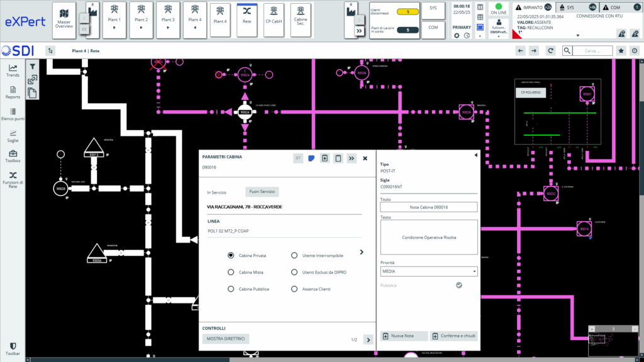
Task: Click the favorites star icon
Action: tap(621, 51)
